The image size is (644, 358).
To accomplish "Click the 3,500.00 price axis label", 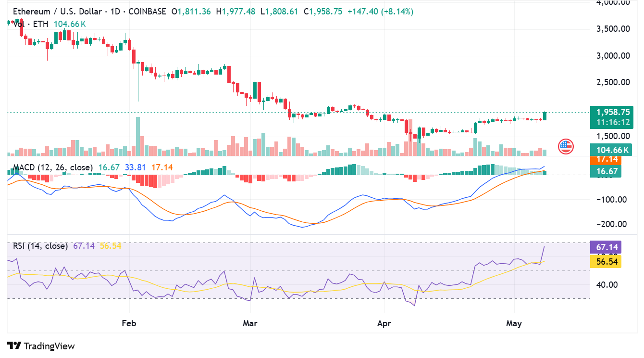I will coord(613,29).
